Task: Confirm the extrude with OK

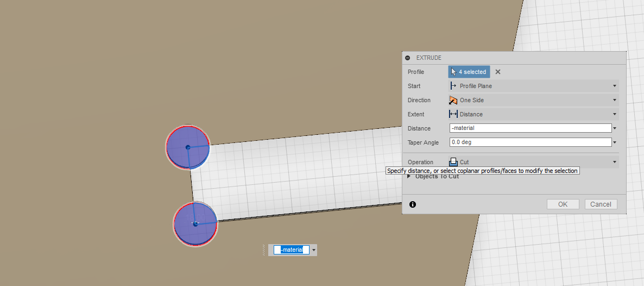Action: point(563,204)
